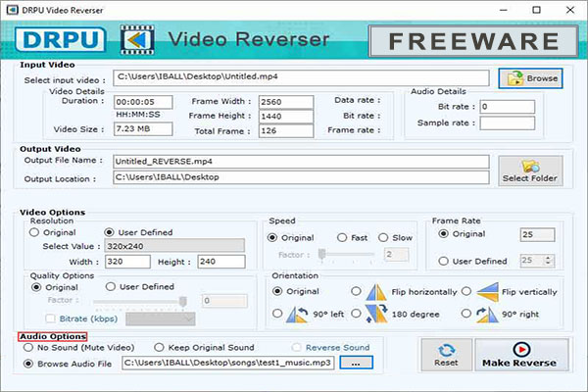This screenshot has height=392, width=588.
Task: Click the FREEWARE banner
Action: coord(473,41)
